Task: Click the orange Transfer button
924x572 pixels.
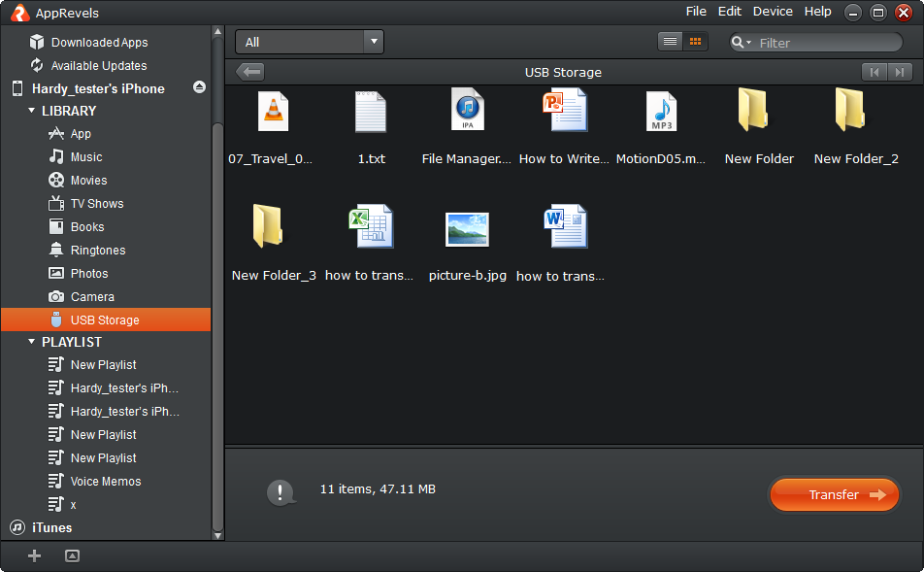Action: (x=834, y=494)
